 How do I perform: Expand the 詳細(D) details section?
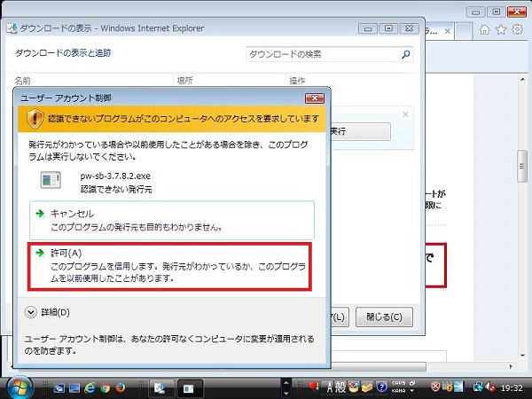(x=48, y=312)
